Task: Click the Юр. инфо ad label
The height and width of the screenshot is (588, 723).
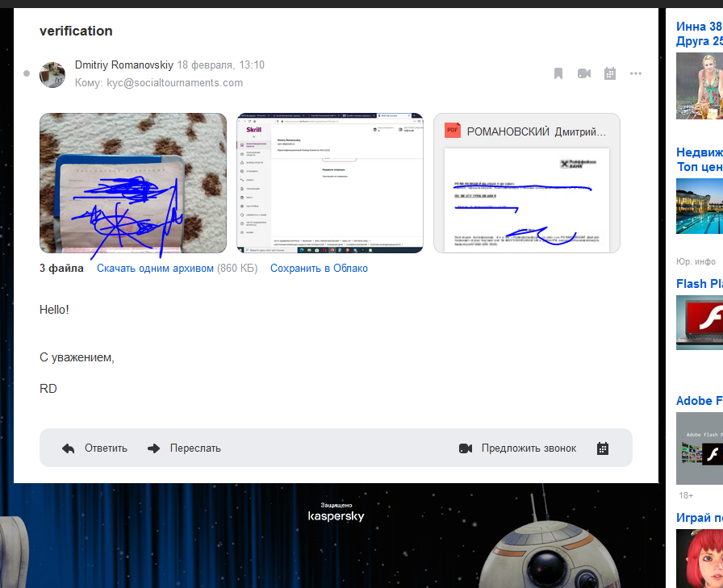Action: click(696, 262)
